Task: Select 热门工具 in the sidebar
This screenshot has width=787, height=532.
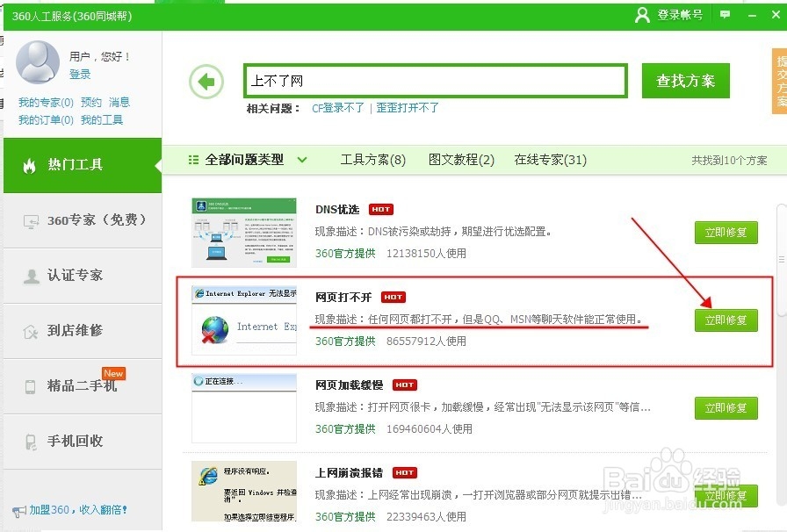Action: pos(83,165)
